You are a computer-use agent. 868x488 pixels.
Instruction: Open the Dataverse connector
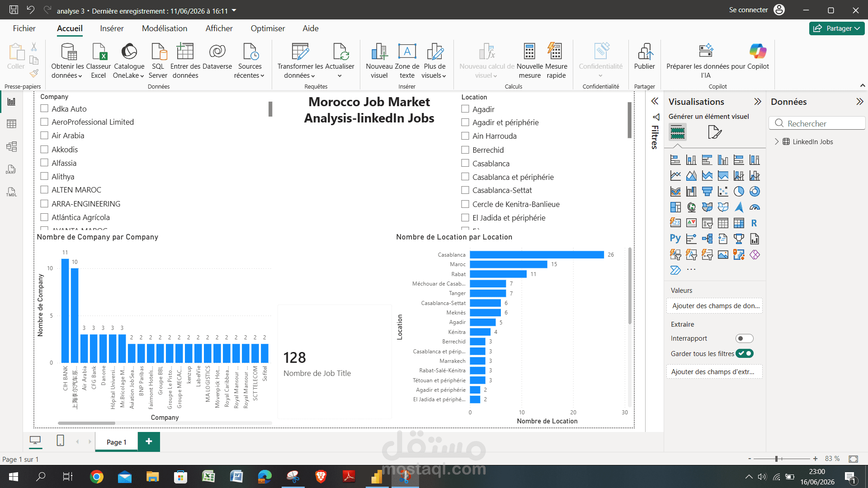(x=217, y=56)
